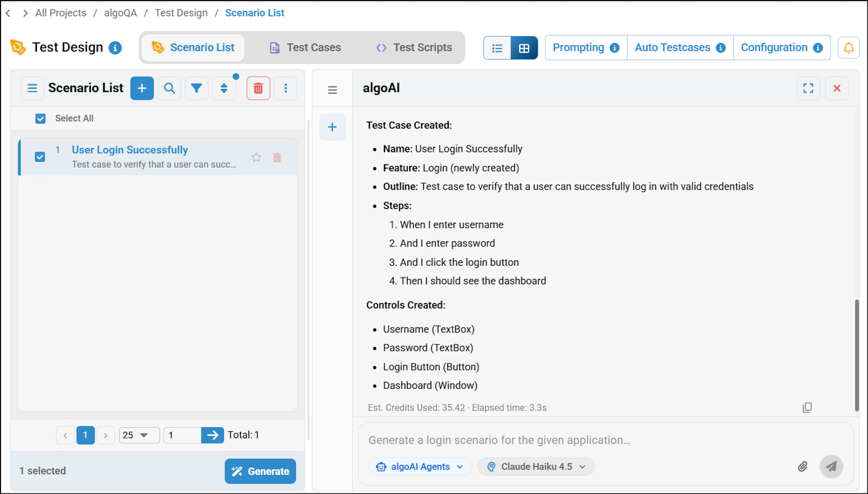The height and width of the screenshot is (494, 868).
Task: Uncheck User Login Successfully checkbox
Action: (40, 157)
